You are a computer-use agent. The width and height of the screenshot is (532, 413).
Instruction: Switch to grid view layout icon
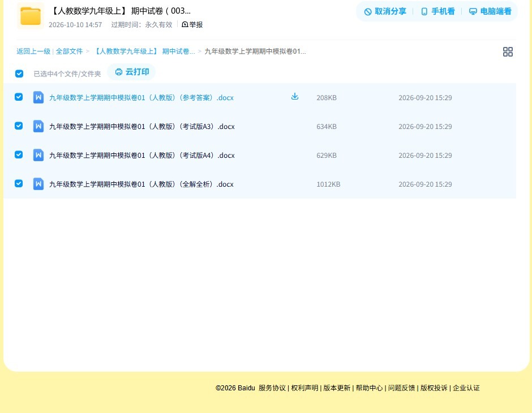508,51
